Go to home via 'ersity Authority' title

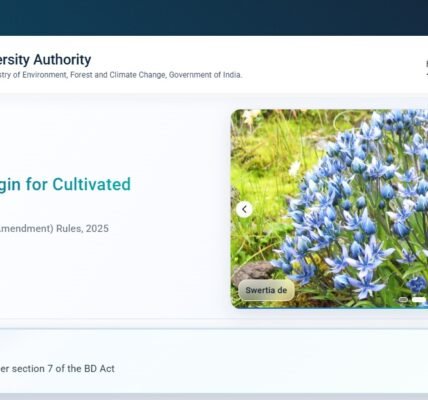[45, 60]
